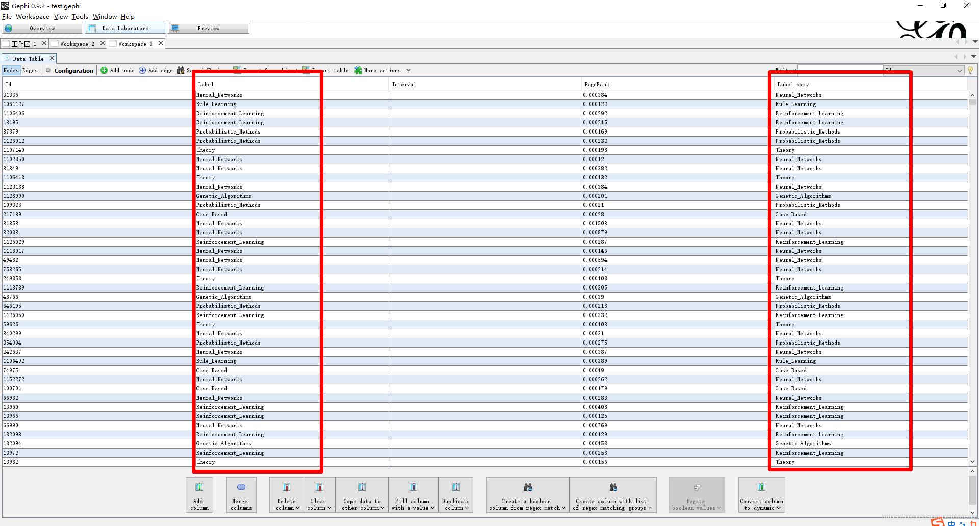The image size is (980, 526).
Task: Select the row with Id 31336
Action: click(x=485, y=95)
